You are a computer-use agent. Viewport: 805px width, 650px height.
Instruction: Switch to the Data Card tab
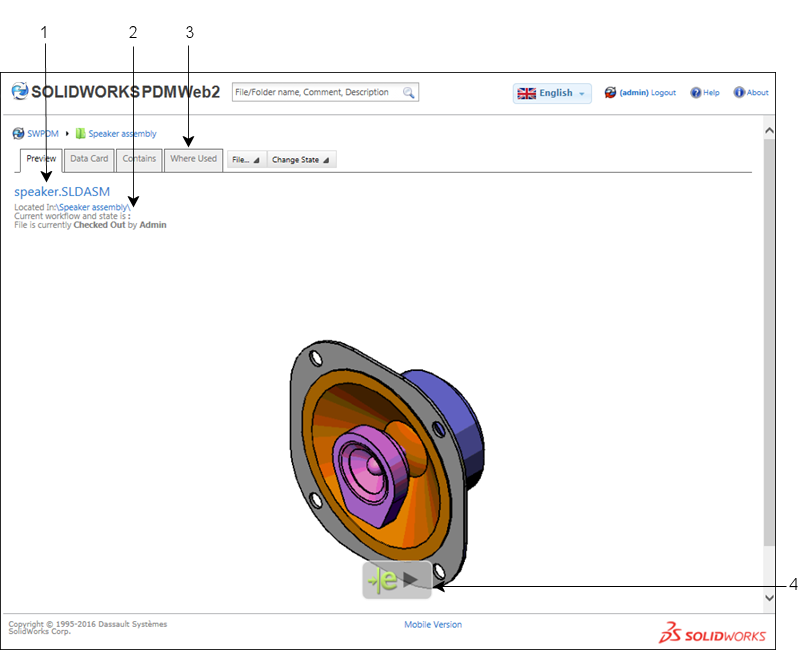click(89, 159)
